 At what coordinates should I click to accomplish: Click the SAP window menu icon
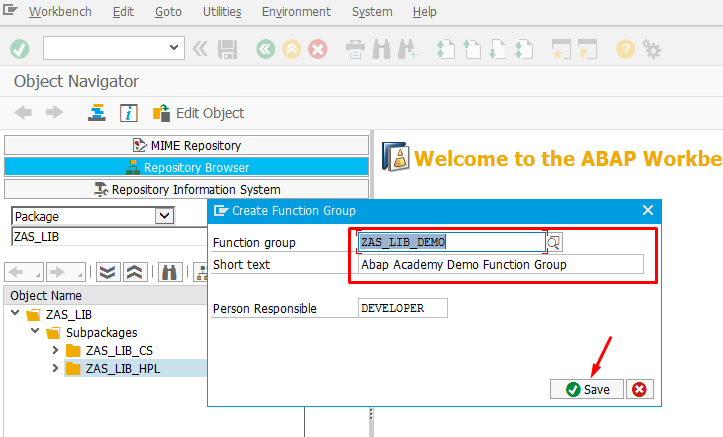click(10, 9)
